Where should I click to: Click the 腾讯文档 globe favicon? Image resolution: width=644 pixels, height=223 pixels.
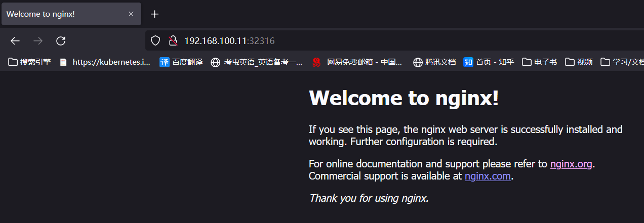point(418,62)
